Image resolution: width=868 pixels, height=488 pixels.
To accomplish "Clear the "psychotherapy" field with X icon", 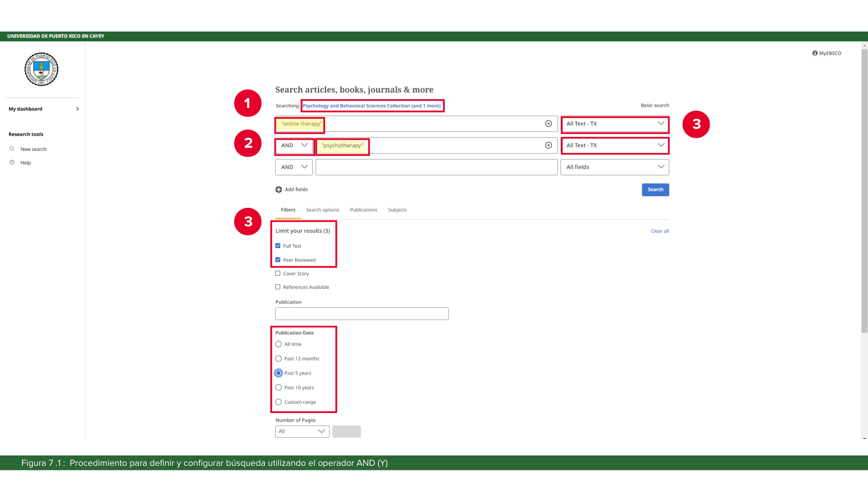I will click(548, 145).
